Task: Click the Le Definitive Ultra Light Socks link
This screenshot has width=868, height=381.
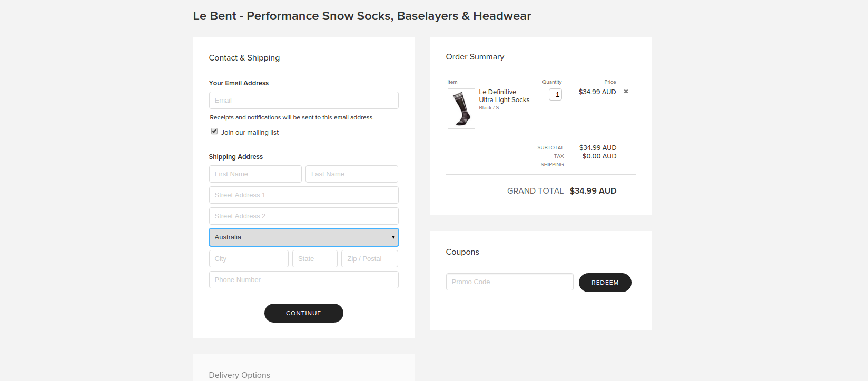Action: click(x=504, y=95)
